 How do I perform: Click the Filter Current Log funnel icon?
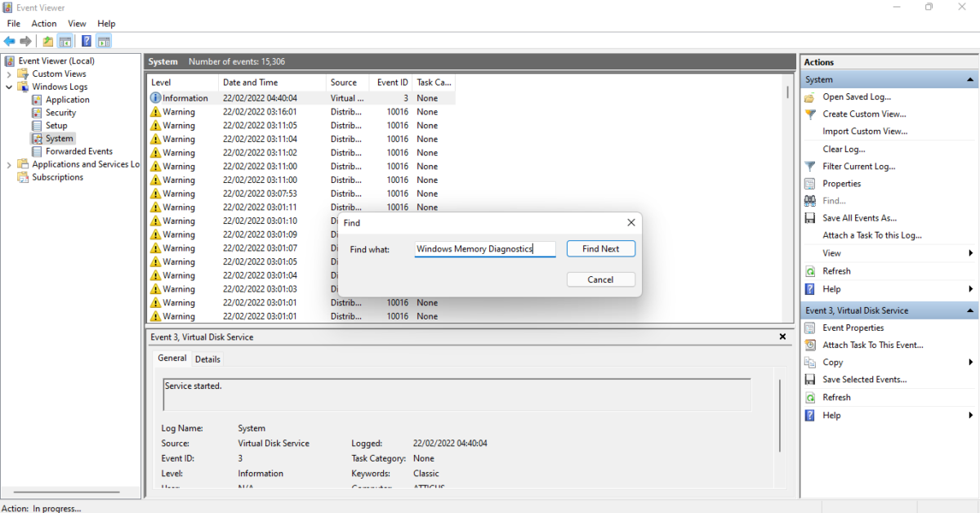pyautogui.click(x=809, y=166)
